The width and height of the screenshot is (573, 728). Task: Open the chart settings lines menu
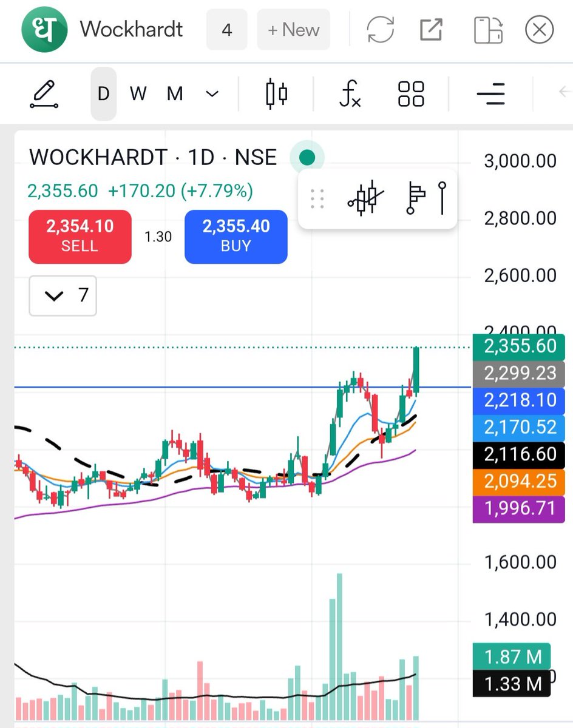click(490, 94)
